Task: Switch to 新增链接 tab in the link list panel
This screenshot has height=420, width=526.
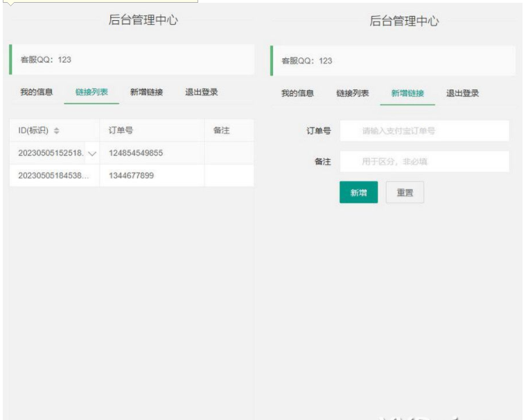Action: [146, 92]
